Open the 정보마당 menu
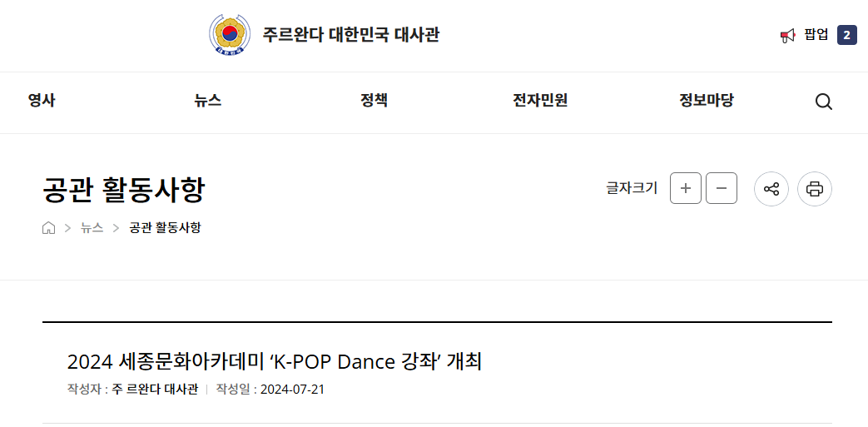The width and height of the screenshot is (868, 427). [707, 101]
